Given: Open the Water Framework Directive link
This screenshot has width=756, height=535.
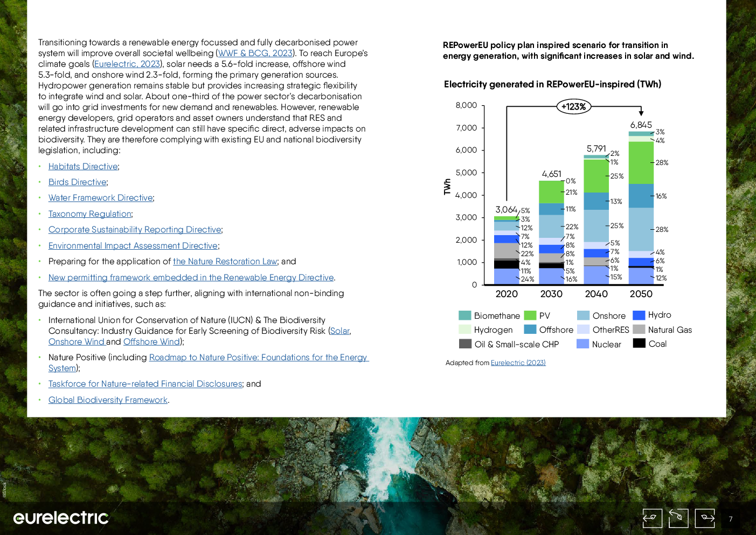Looking at the screenshot, I should (101, 198).
